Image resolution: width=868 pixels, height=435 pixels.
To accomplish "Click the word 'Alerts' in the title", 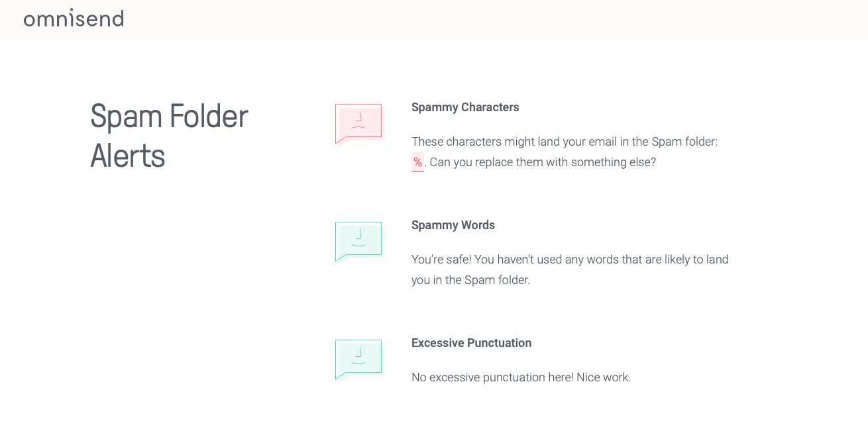I will pyautogui.click(x=128, y=157).
